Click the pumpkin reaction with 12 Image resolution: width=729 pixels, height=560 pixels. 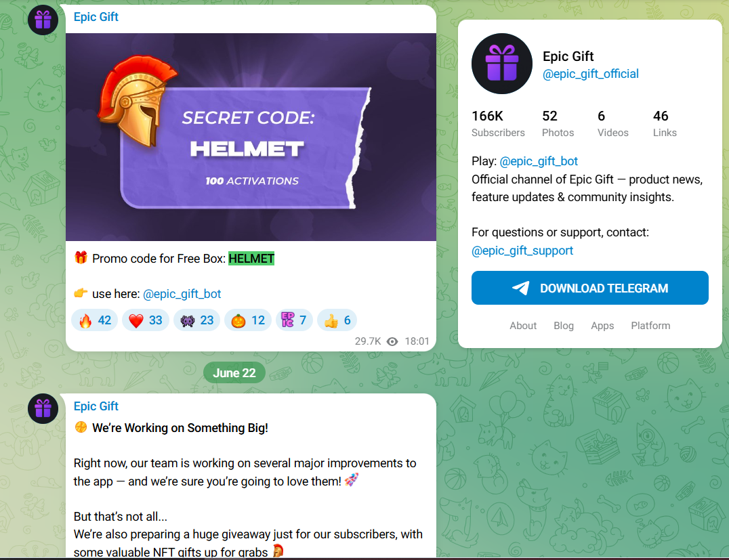click(x=248, y=320)
